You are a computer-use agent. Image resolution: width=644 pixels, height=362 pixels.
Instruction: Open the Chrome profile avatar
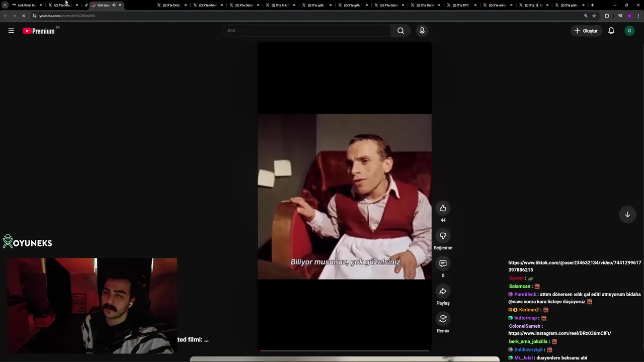click(629, 16)
